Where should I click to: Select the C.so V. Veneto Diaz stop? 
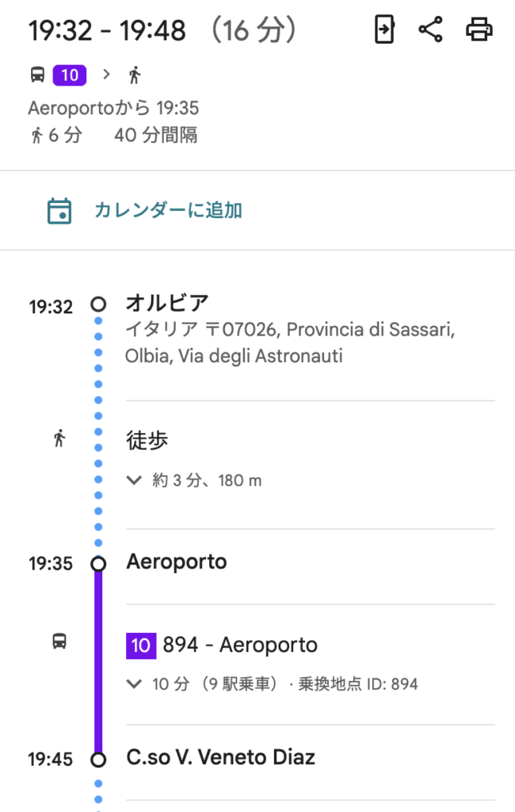click(x=221, y=757)
